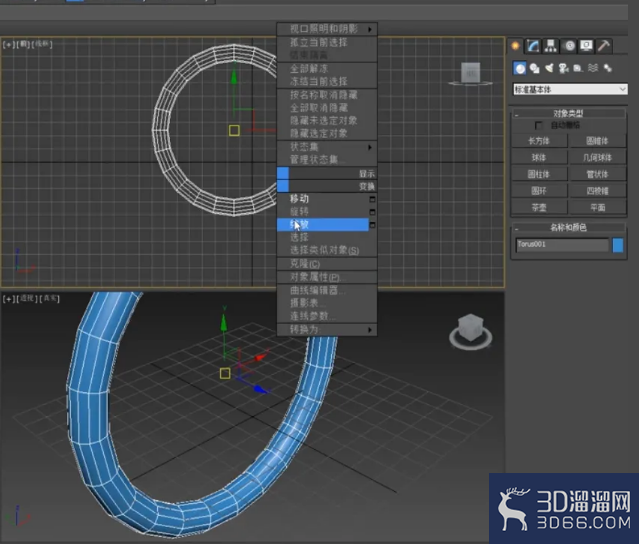The width and height of the screenshot is (639, 544).
Task: Expand the 视口照明和阴影 submenu
Action: [327, 29]
